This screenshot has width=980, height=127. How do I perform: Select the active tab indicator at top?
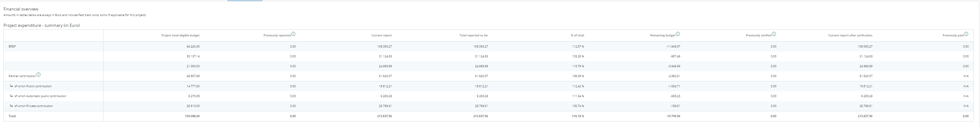pos(245,1)
